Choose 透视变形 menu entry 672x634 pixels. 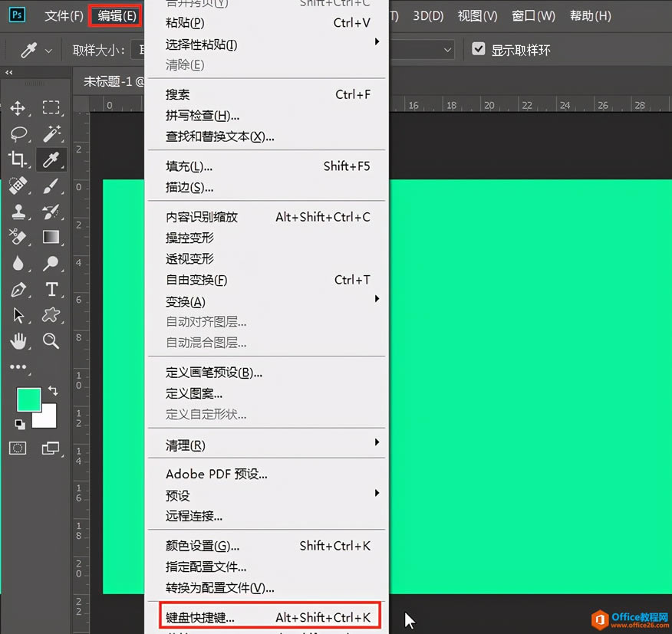[x=266, y=259]
